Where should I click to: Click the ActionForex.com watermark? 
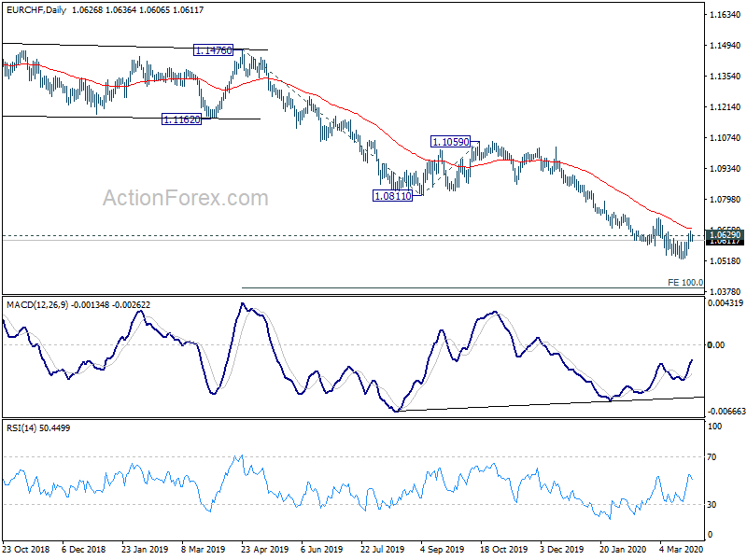tap(186, 198)
